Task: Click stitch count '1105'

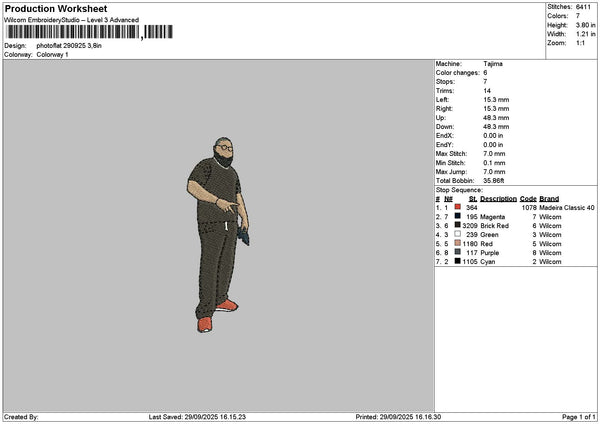Action: tap(470, 262)
